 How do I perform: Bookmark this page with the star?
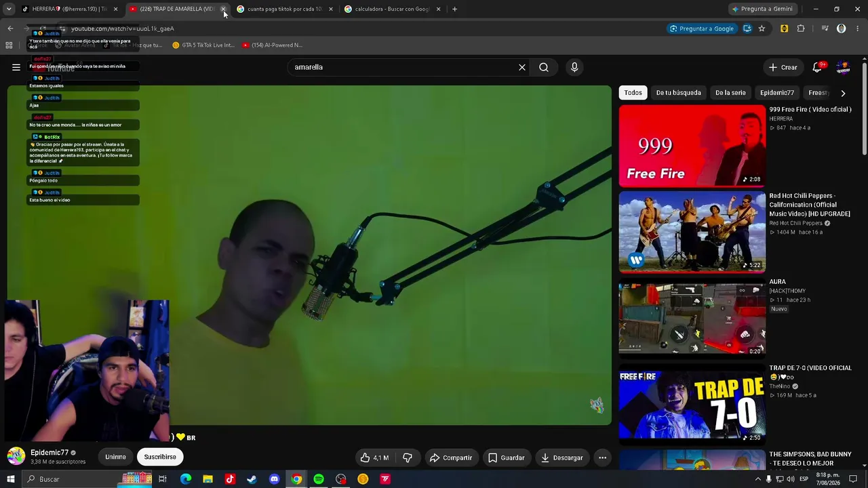click(x=762, y=28)
